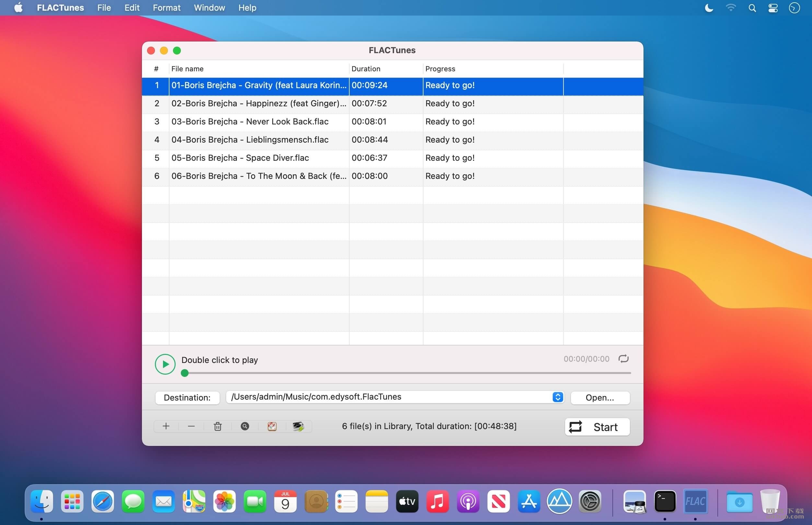
Task: Click the Progress column header
Action: coord(493,69)
